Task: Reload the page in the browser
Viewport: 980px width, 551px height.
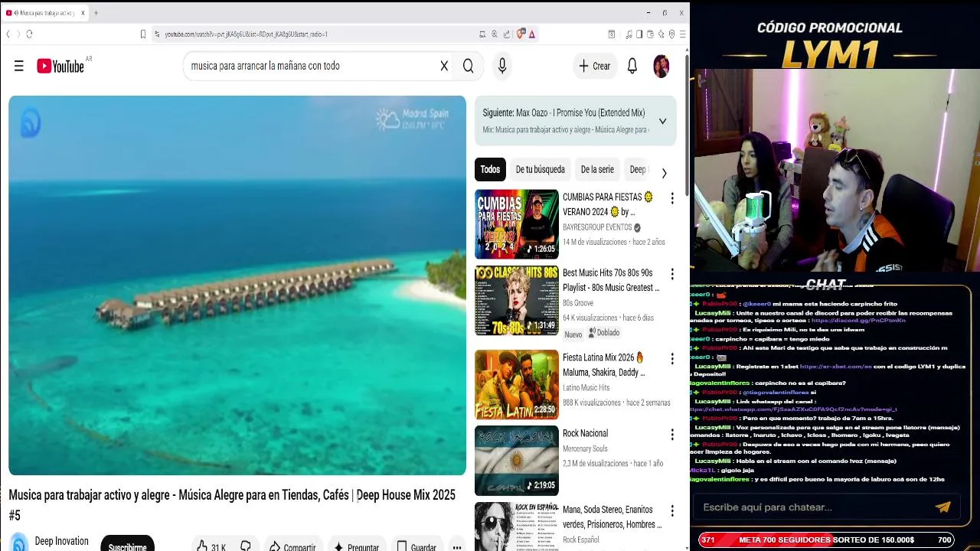Action: pyautogui.click(x=29, y=34)
